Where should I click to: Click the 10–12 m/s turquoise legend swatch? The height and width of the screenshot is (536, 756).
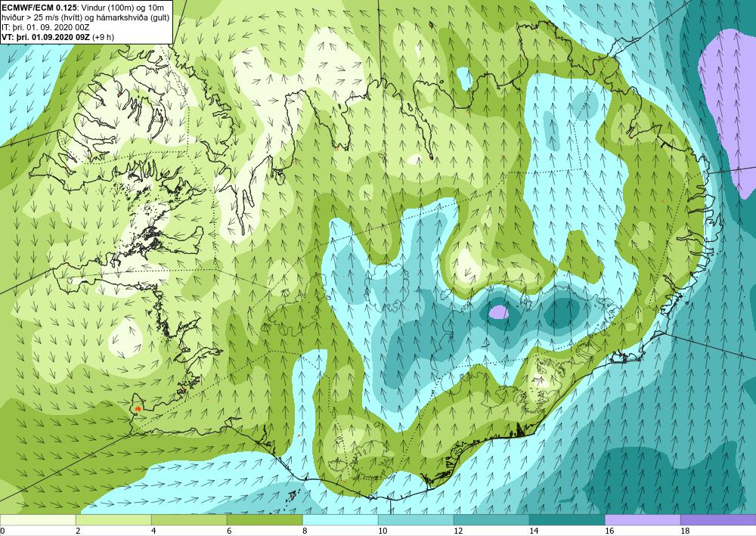coord(416,519)
